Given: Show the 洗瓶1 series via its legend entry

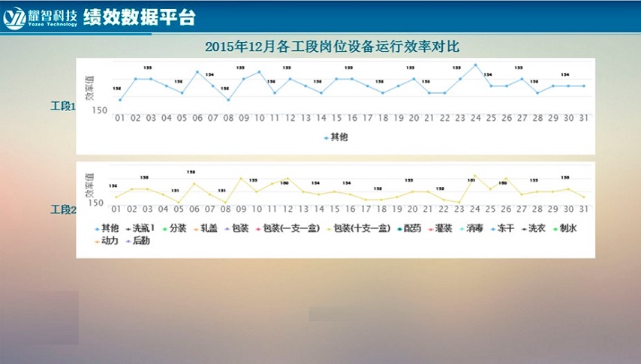Looking at the screenshot, I should click(140, 228).
